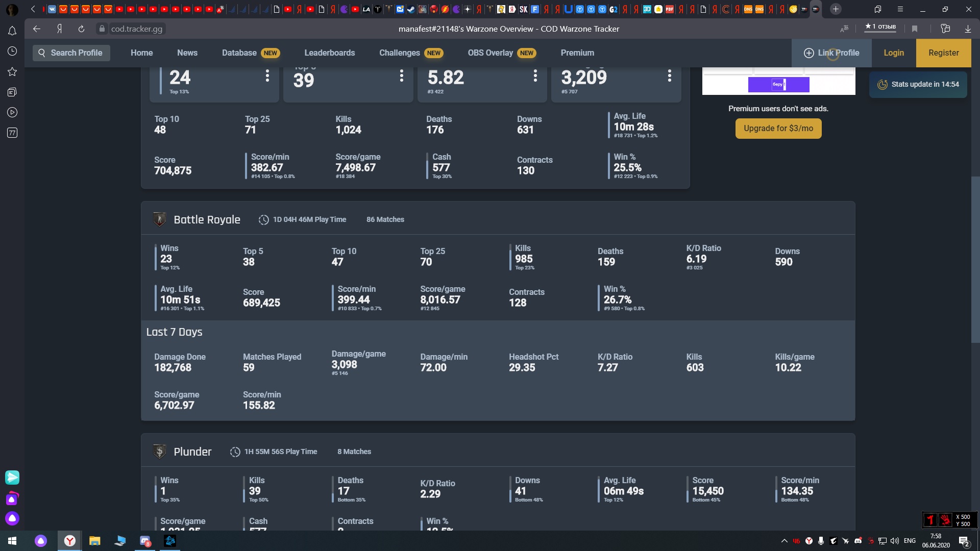
Task: Click the 86 Matches label
Action: (x=385, y=219)
